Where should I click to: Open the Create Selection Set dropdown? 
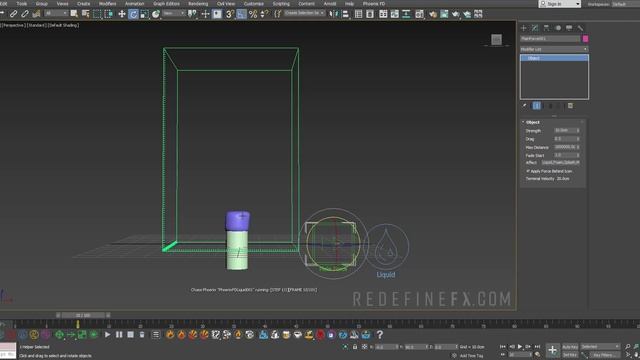point(304,13)
